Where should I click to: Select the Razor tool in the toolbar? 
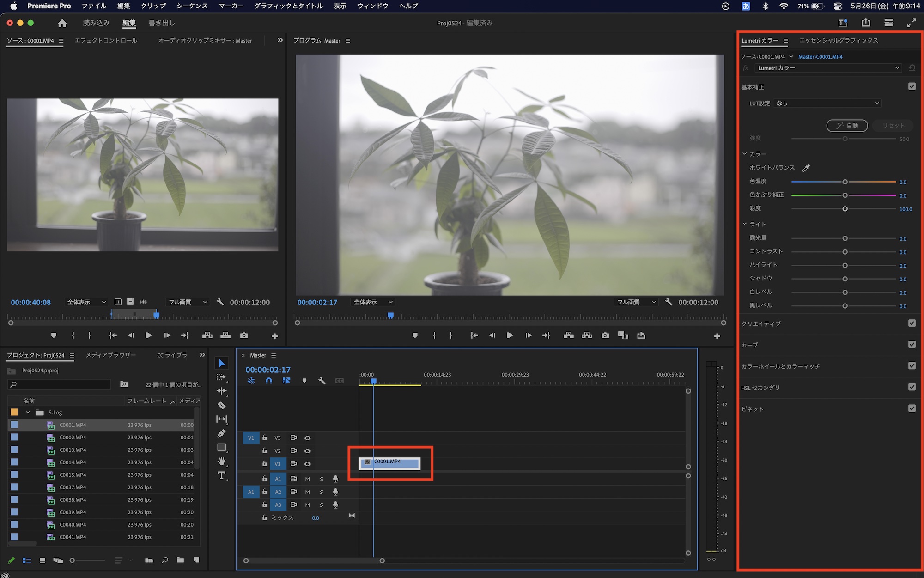point(222,405)
